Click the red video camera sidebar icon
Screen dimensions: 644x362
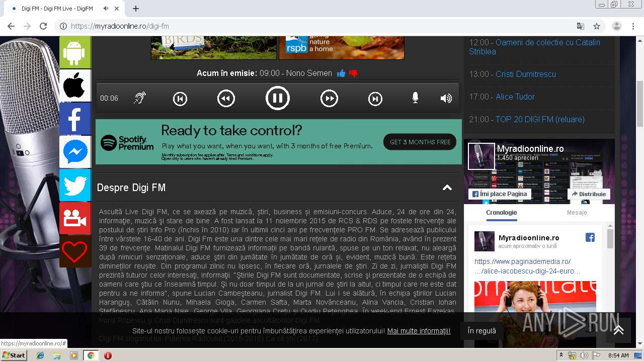[75, 218]
